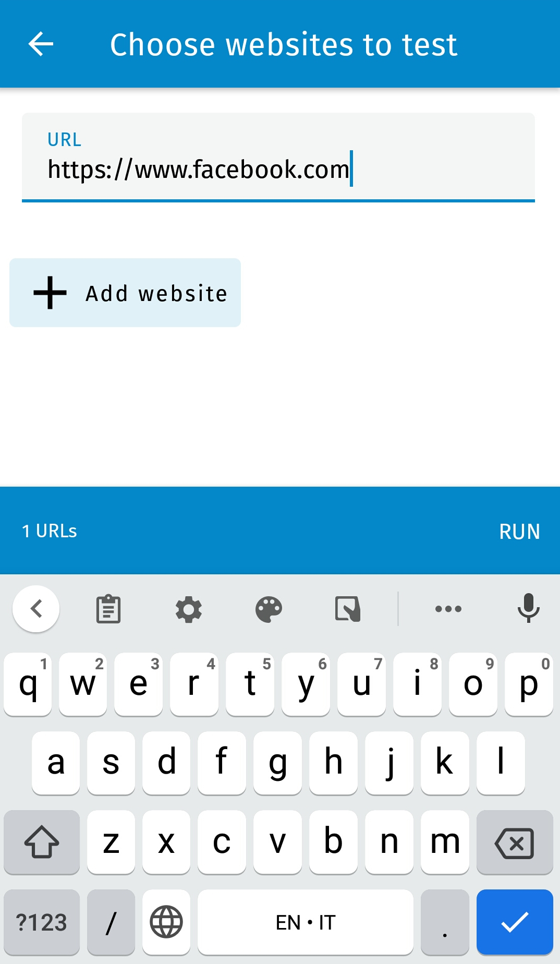This screenshot has width=560, height=964.
Task: Expand more keyboard options (three dots)
Action: click(448, 609)
